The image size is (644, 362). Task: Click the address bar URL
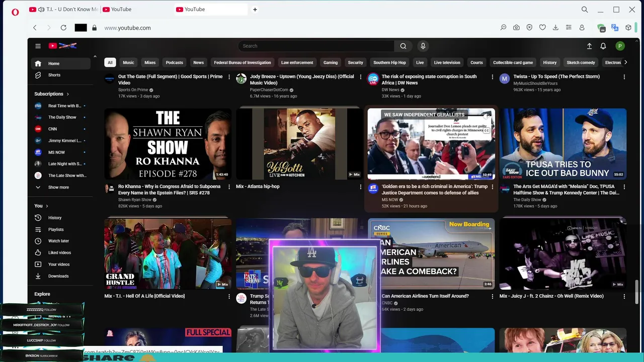click(127, 28)
